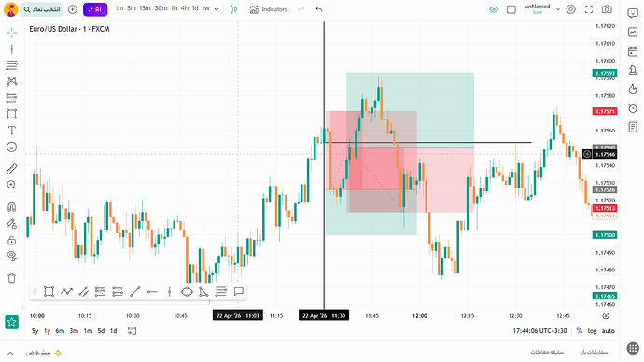Viewport: 644px width, 362px height.
Task: Toggle percent scale mode
Action: pyautogui.click(x=579, y=331)
